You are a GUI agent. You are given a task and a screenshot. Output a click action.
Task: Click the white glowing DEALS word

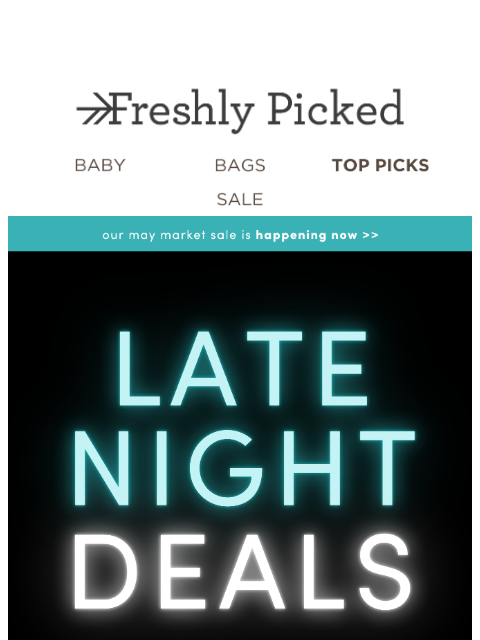[242, 571]
